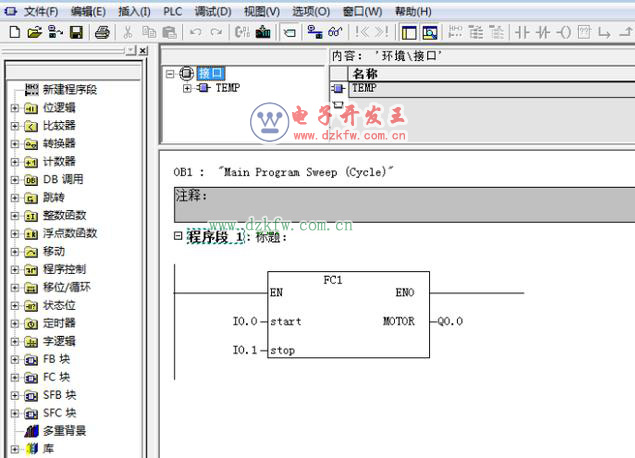The image size is (635, 458).
Task: Click the Print toolbar icon
Action: [101, 33]
